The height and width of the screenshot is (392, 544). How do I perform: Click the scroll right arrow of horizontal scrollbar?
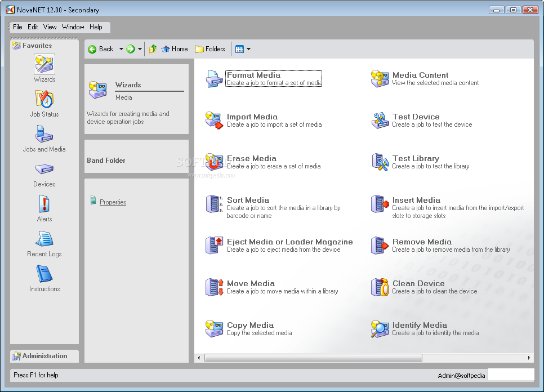pyautogui.click(x=529, y=358)
